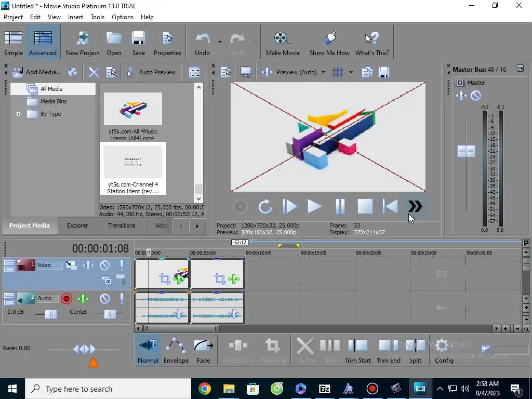Switch to Advanced mode layout

[x=43, y=43]
